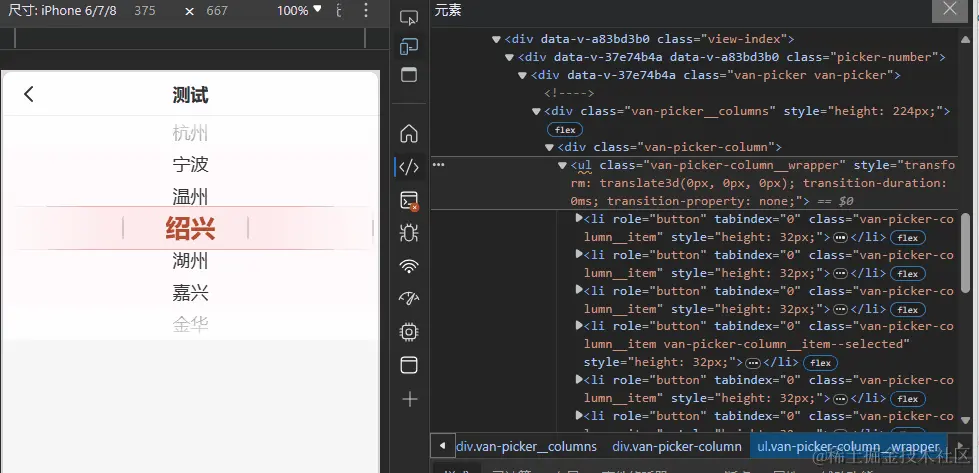Toggle device emulation mode icon

[x=408, y=47]
